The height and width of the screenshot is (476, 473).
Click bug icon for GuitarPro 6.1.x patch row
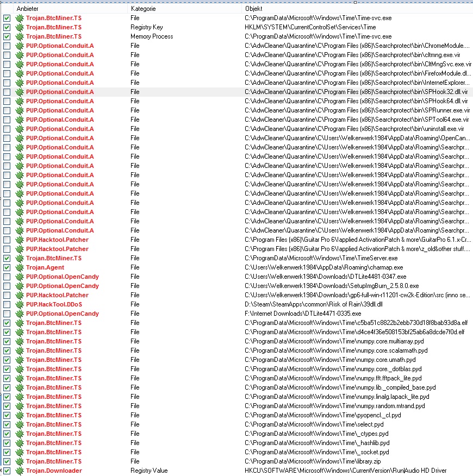(20, 240)
